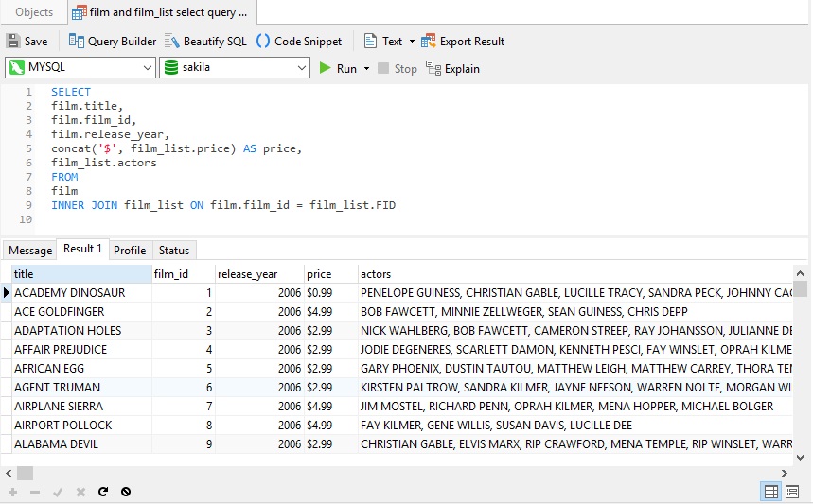This screenshot has height=504, width=813.
Task: Open the Message tab
Action: pyautogui.click(x=30, y=251)
